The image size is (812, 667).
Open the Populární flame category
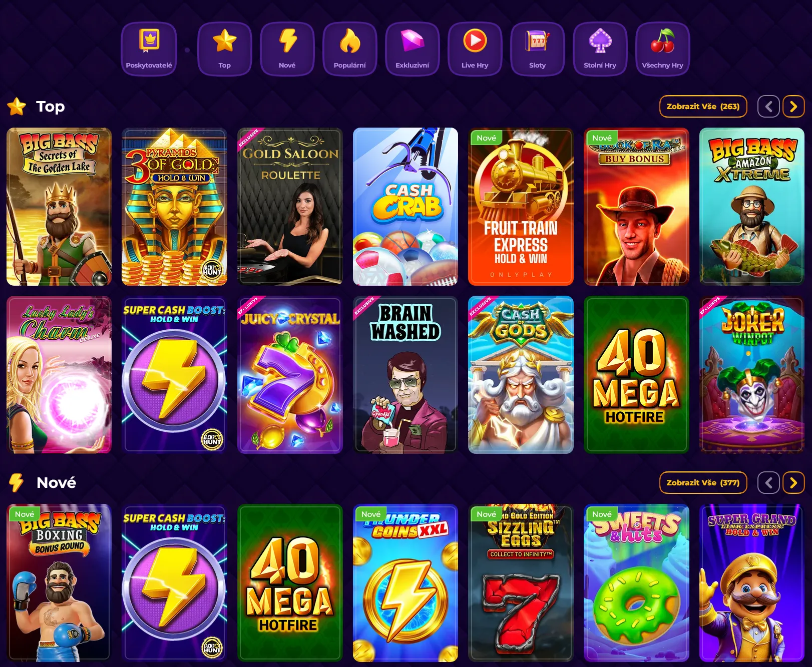pyautogui.click(x=349, y=49)
